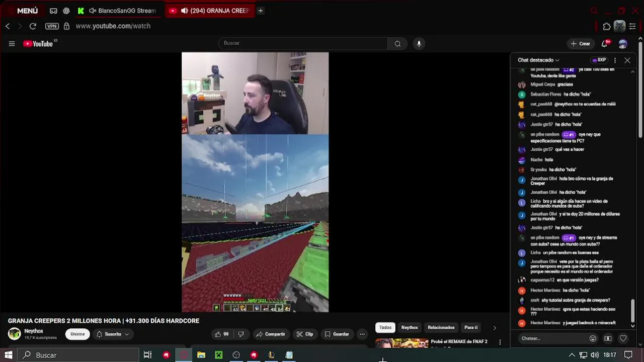Open options for FNAF 2 video suggestion

point(500,342)
